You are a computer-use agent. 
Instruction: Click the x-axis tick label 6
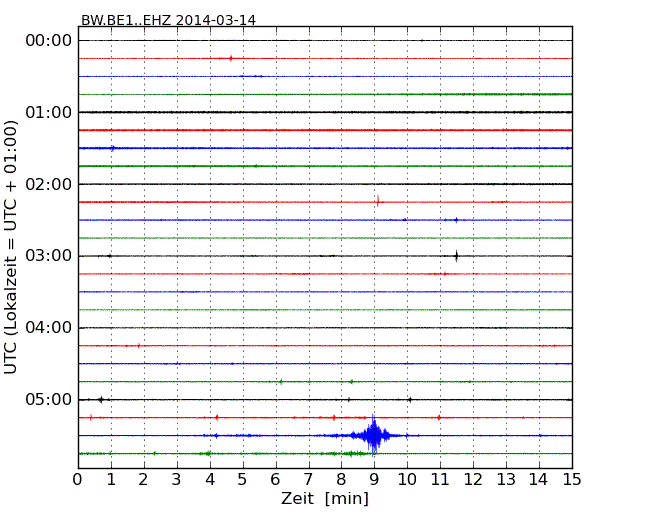[x=275, y=480]
